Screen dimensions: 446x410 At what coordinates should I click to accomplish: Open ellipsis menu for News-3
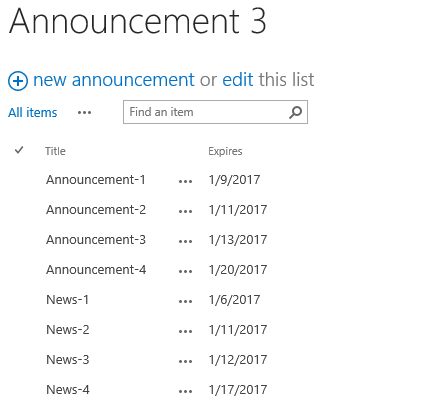(185, 362)
